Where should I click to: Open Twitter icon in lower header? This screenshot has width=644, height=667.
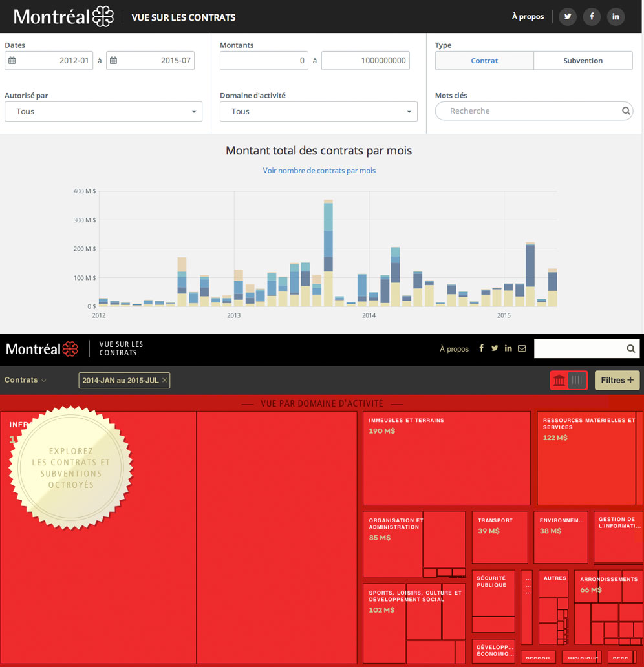coord(495,348)
